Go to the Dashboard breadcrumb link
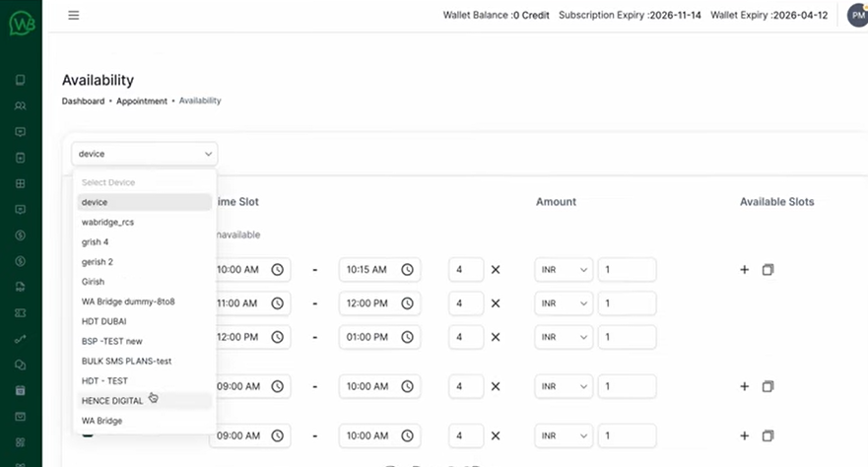The height and width of the screenshot is (467, 868). pos(83,100)
